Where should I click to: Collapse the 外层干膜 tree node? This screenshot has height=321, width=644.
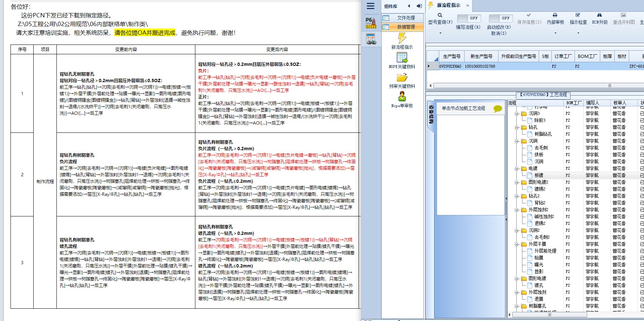pyautogui.click(x=517, y=244)
